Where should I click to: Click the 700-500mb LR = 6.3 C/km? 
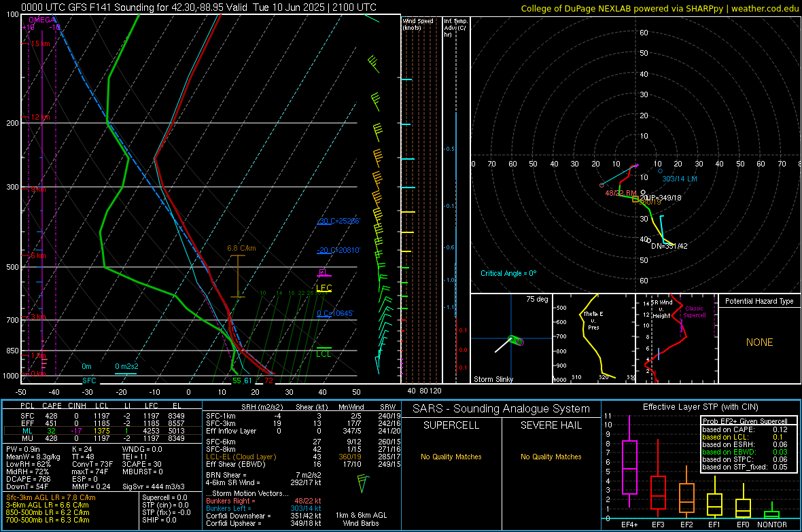[x=48, y=520]
